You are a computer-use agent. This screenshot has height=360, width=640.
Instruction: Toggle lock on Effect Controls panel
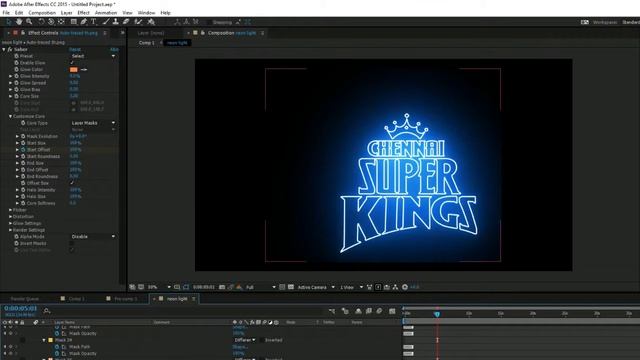(23, 33)
